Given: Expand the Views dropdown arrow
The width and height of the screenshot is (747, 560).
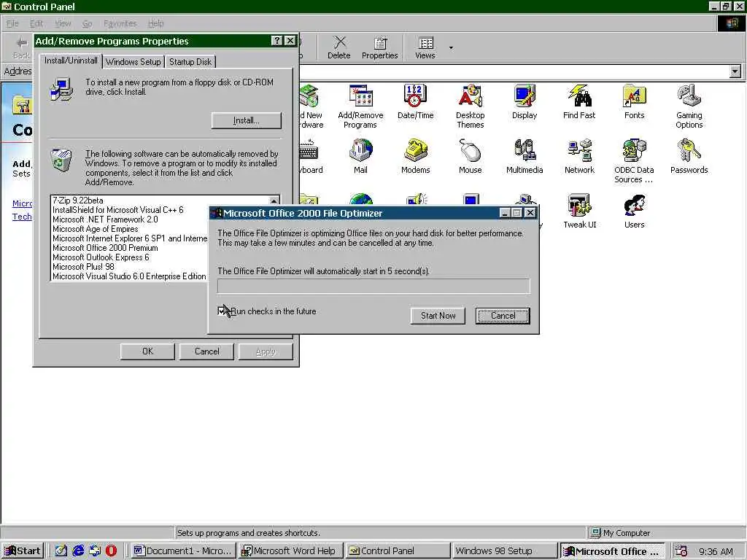Looking at the screenshot, I should [451, 47].
